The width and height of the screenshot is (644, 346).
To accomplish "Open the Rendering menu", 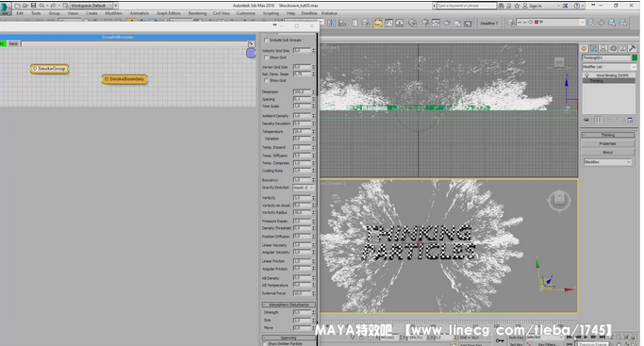I will pos(197,13).
